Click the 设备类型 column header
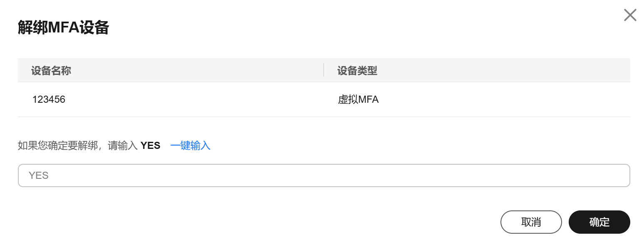 [357, 70]
